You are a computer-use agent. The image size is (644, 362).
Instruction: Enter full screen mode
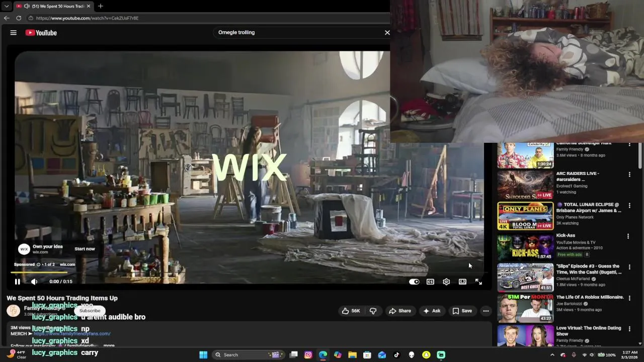pos(478,282)
